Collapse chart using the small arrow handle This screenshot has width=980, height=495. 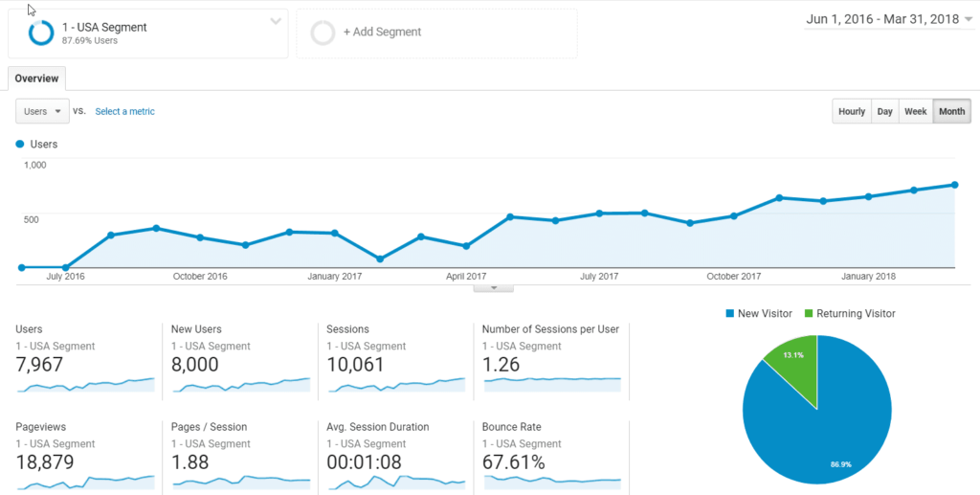point(494,287)
